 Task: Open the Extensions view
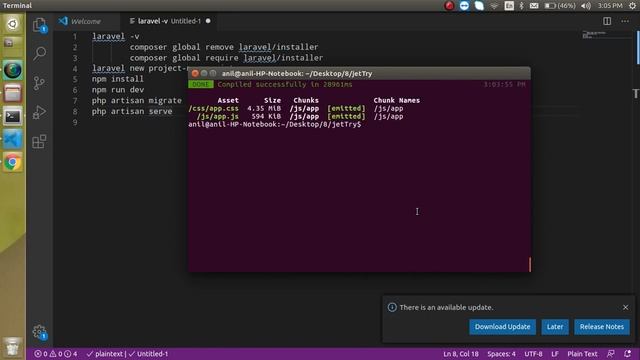(x=39, y=142)
